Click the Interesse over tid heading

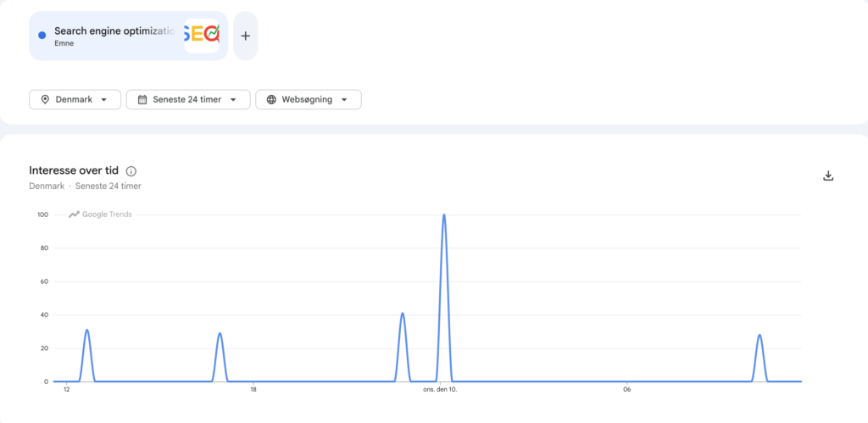coord(74,170)
